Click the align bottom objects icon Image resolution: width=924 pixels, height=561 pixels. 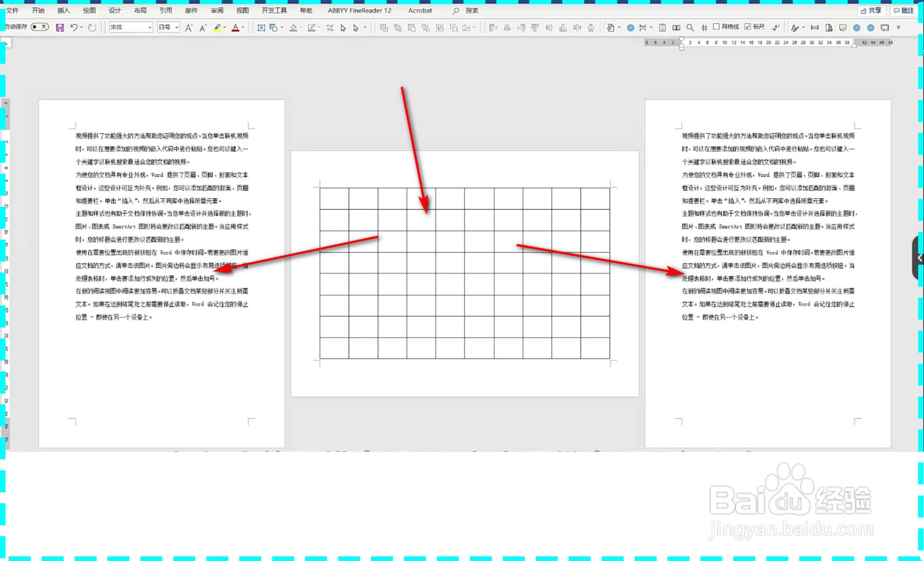click(x=562, y=27)
